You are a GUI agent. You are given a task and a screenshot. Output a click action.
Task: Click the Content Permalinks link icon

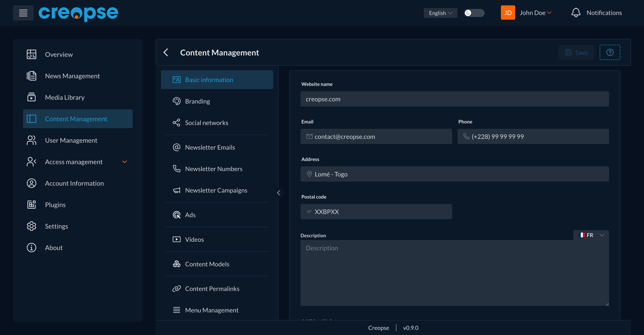click(176, 289)
